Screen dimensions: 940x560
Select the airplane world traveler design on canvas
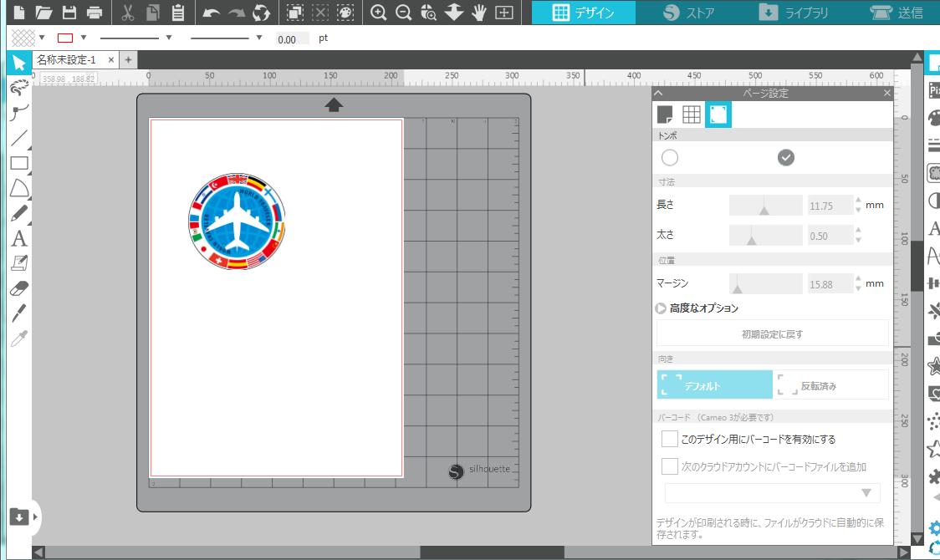237,221
